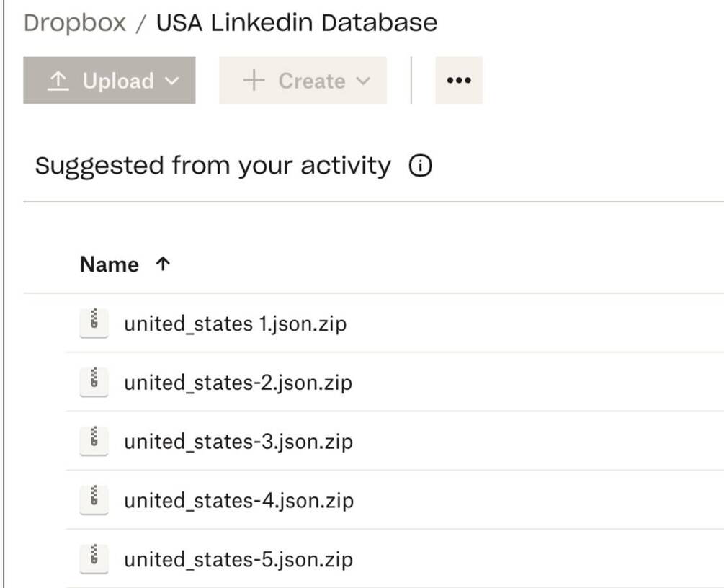Click zip icon for united_states-5.json.zip
The width and height of the screenshot is (724, 588).
click(93, 558)
